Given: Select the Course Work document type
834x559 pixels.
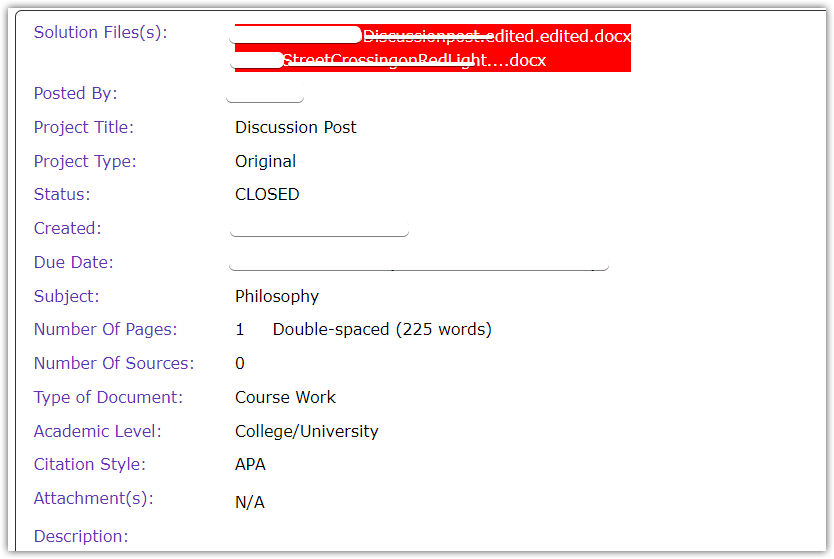Looking at the screenshot, I should pos(285,397).
